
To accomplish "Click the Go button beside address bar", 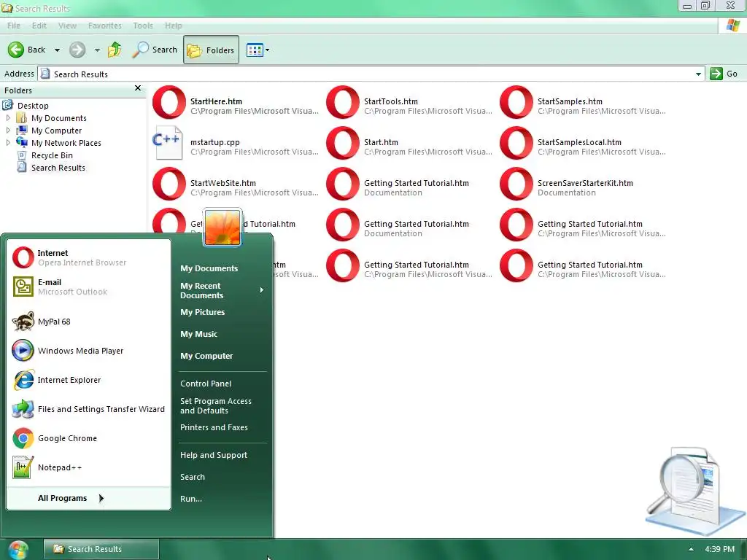I will point(724,74).
